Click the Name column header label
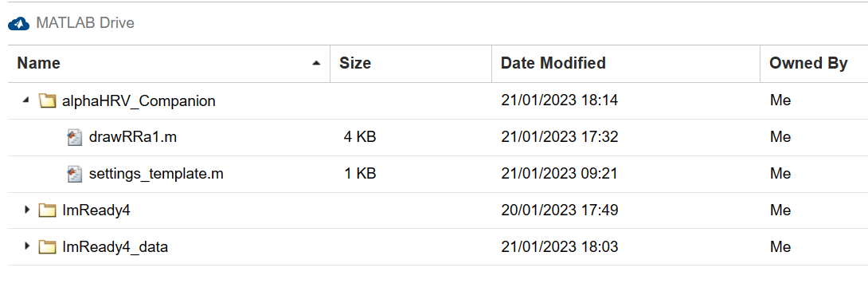Viewport: 868px width, 299px height. click(39, 64)
